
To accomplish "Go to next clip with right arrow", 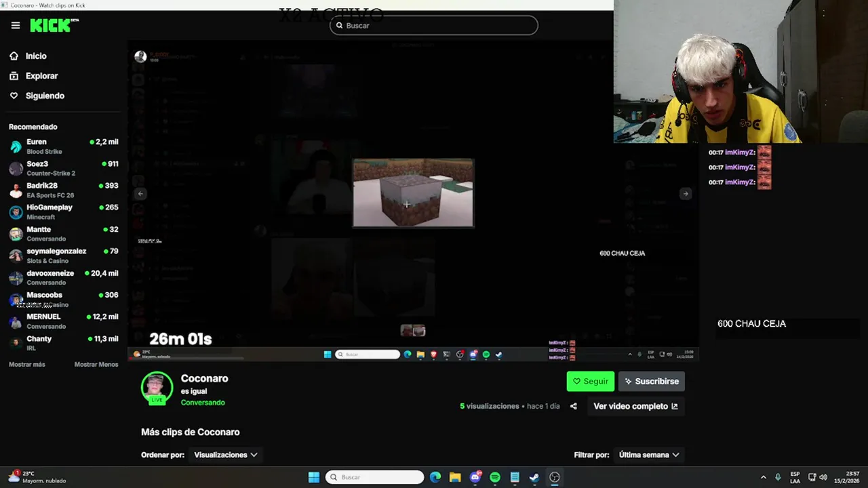I will point(686,194).
